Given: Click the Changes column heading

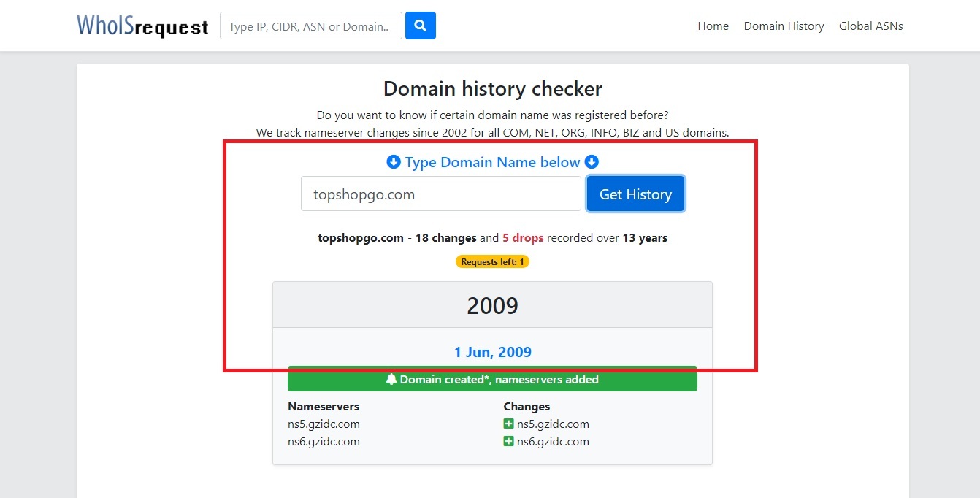Looking at the screenshot, I should coord(527,406).
